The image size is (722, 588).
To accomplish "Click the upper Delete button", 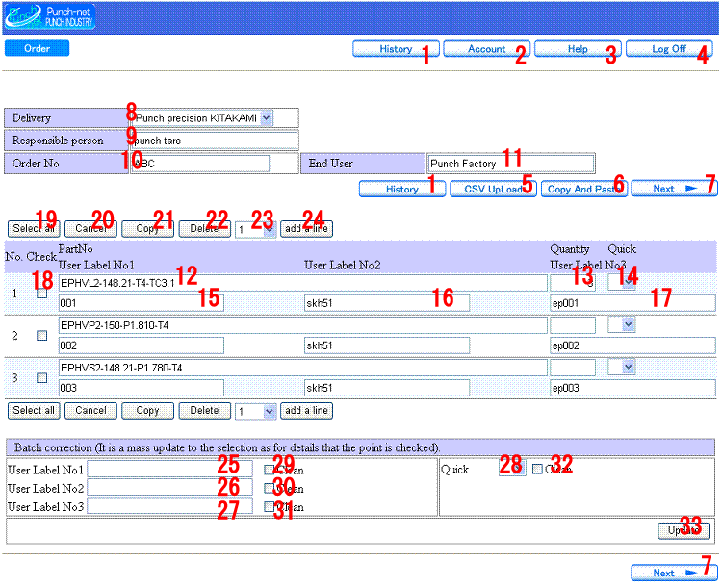I will (x=204, y=228).
